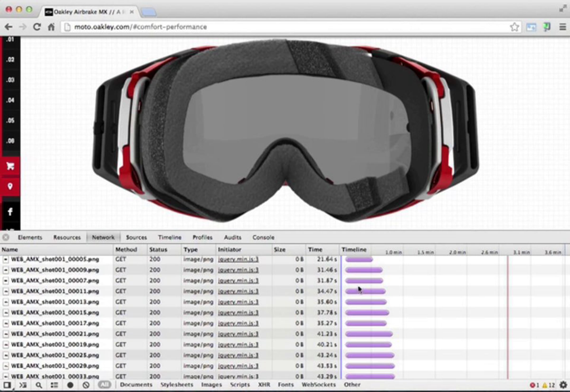Click the red error count indicator
The width and height of the screenshot is (570, 392).
click(534, 385)
